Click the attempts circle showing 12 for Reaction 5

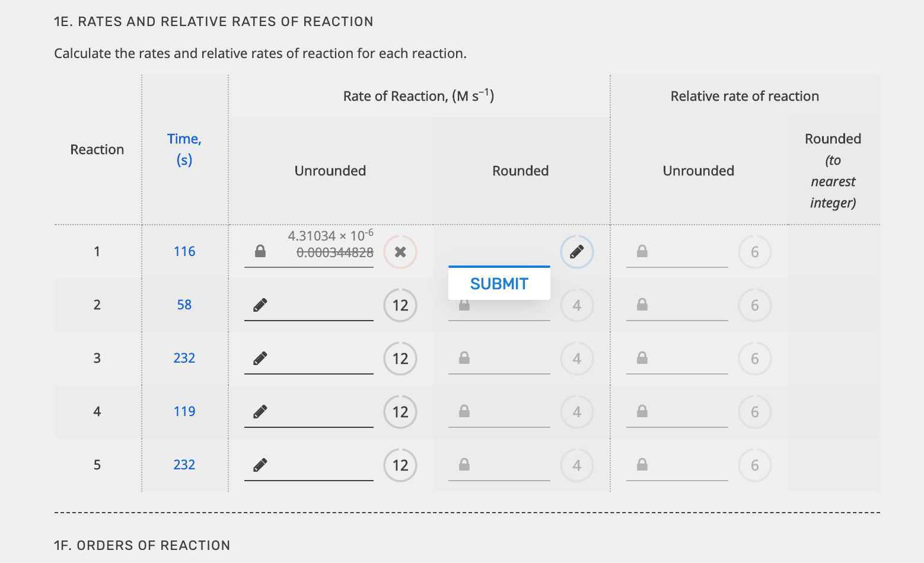click(x=400, y=465)
